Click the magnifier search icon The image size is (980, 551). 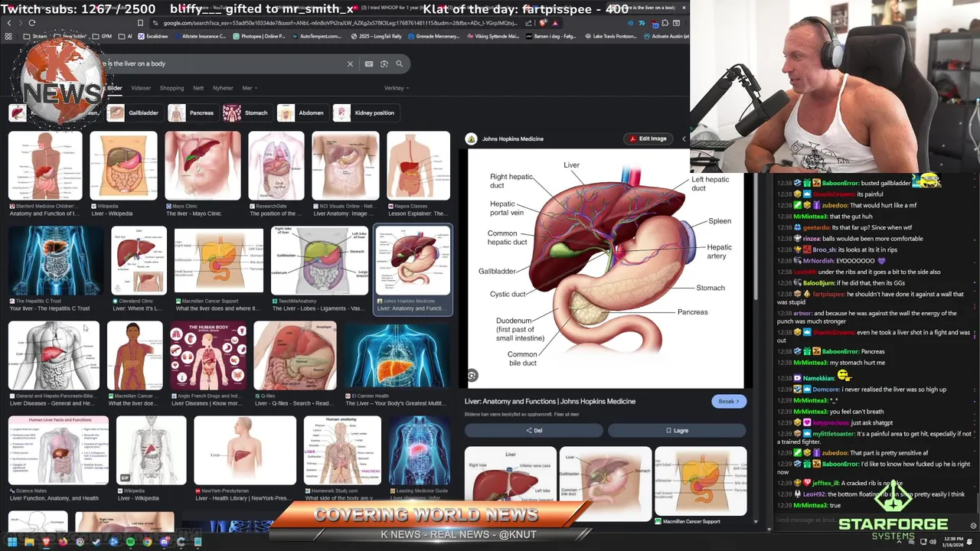point(399,64)
